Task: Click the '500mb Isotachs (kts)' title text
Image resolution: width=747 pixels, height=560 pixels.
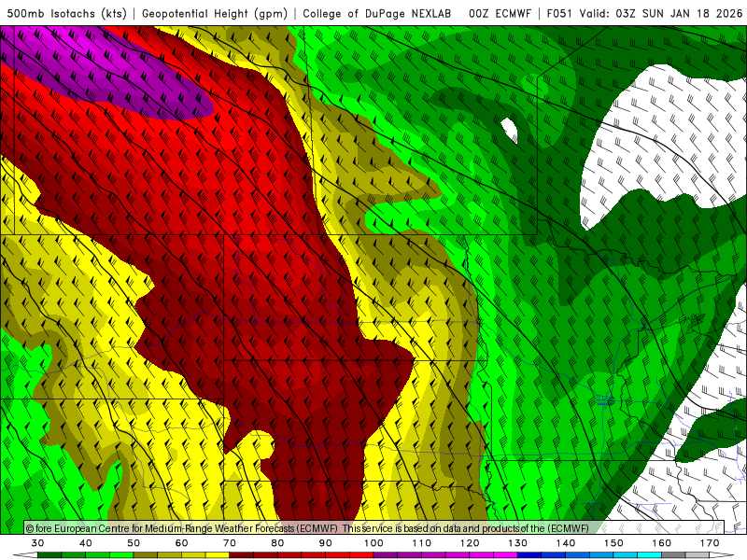Action: (x=67, y=13)
